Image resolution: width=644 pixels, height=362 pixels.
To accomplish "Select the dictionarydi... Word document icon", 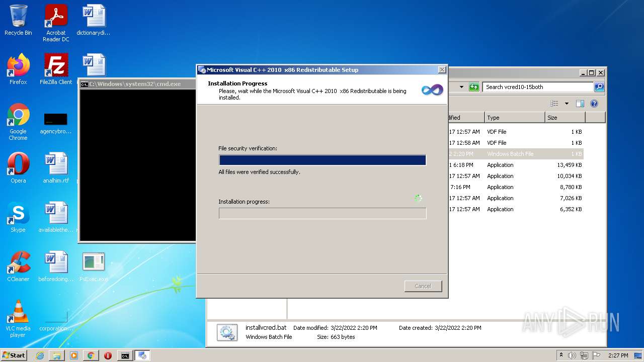I will tap(94, 20).
